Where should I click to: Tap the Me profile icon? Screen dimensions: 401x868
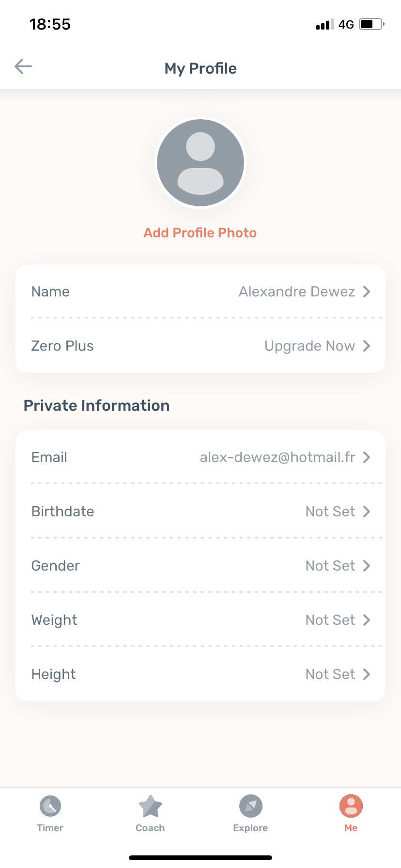(x=351, y=806)
